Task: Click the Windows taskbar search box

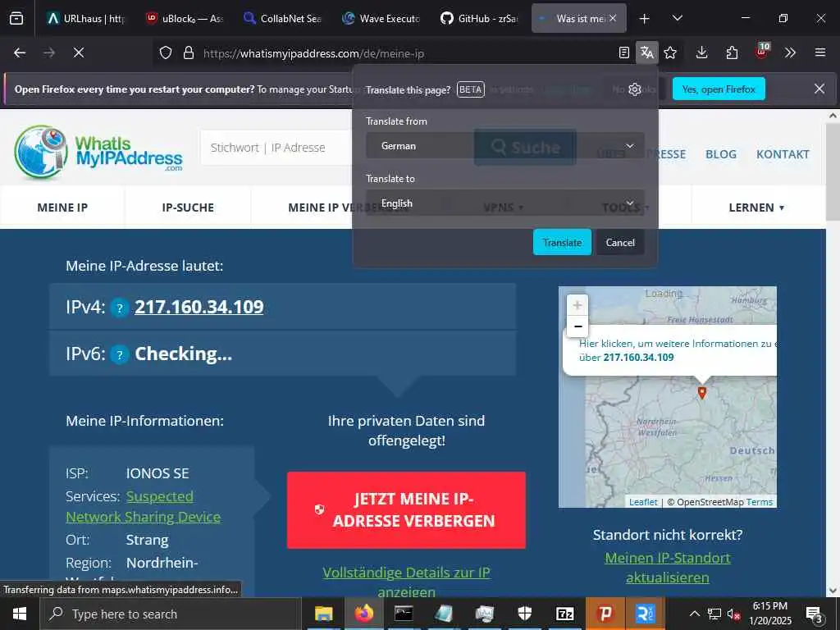Action: tap(171, 614)
